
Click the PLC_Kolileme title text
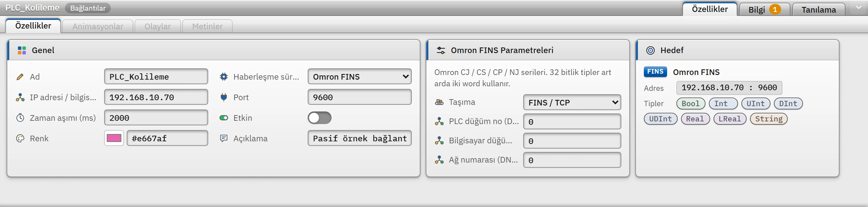pos(32,8)
